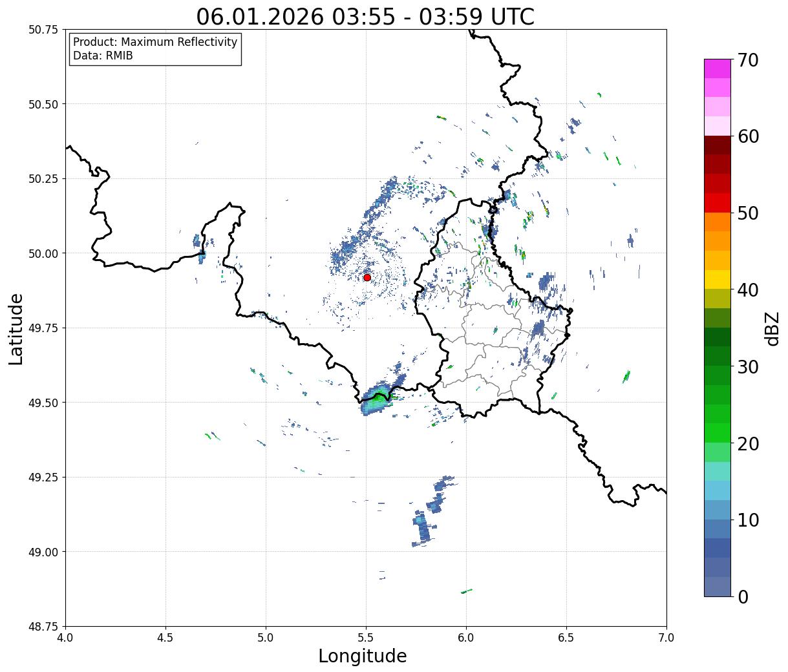Click the latitude tick label 50.50
788x672 pixels.
click(43, 104)
